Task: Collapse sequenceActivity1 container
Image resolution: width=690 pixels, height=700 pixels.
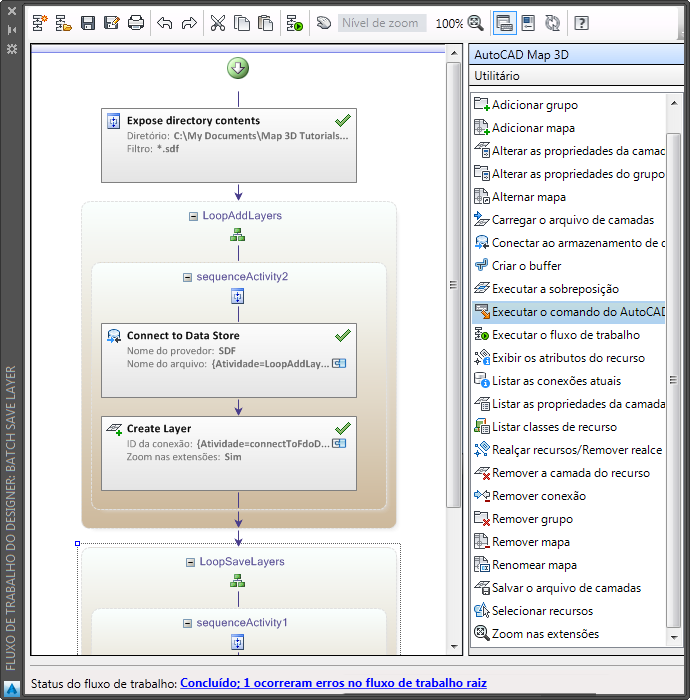Action: point(187,624)
